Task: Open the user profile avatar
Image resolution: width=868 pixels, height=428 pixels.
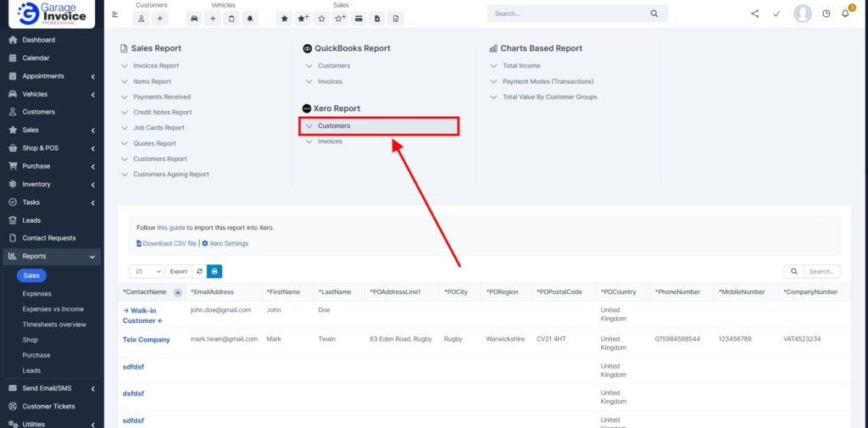Action: coord(802,14)
